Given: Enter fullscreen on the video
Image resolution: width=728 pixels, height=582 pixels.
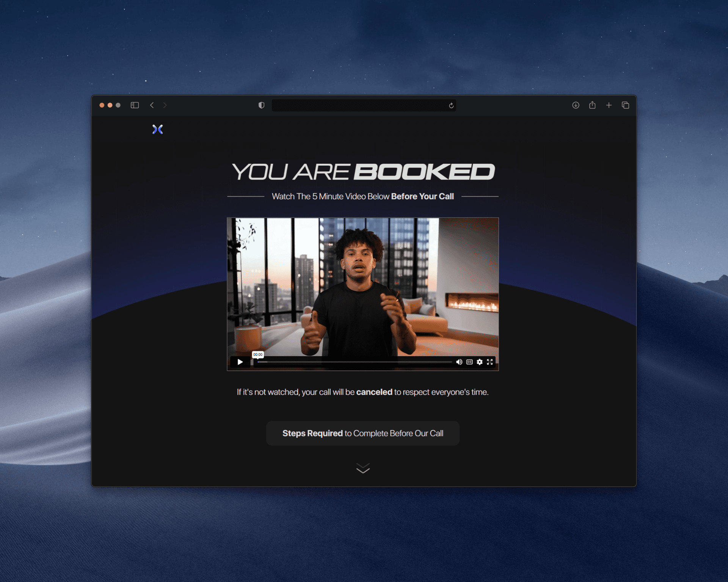Looking at the screenshot, I should click(x=490, y=362).
